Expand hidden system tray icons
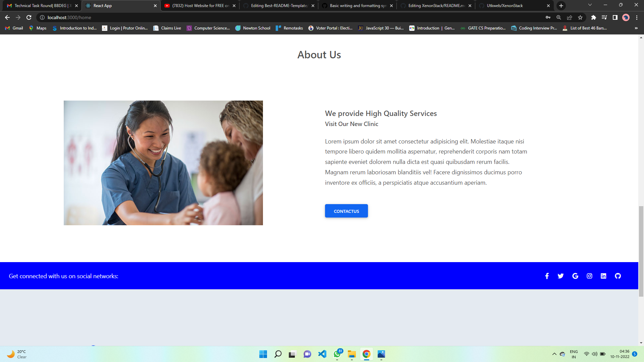Viewport: 644px width, 362px height. pos(554,354)
